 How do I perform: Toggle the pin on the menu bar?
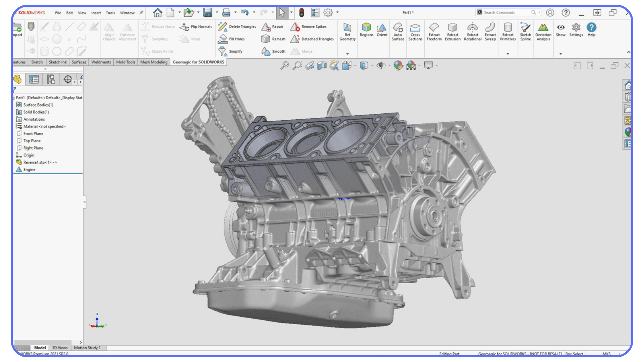click(x=141, y=12)
